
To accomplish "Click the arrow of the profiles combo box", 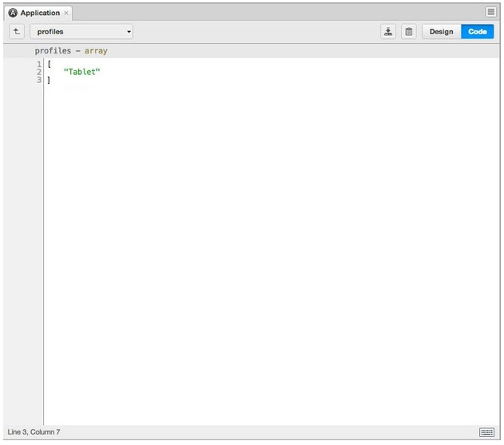I will (128, 32).
